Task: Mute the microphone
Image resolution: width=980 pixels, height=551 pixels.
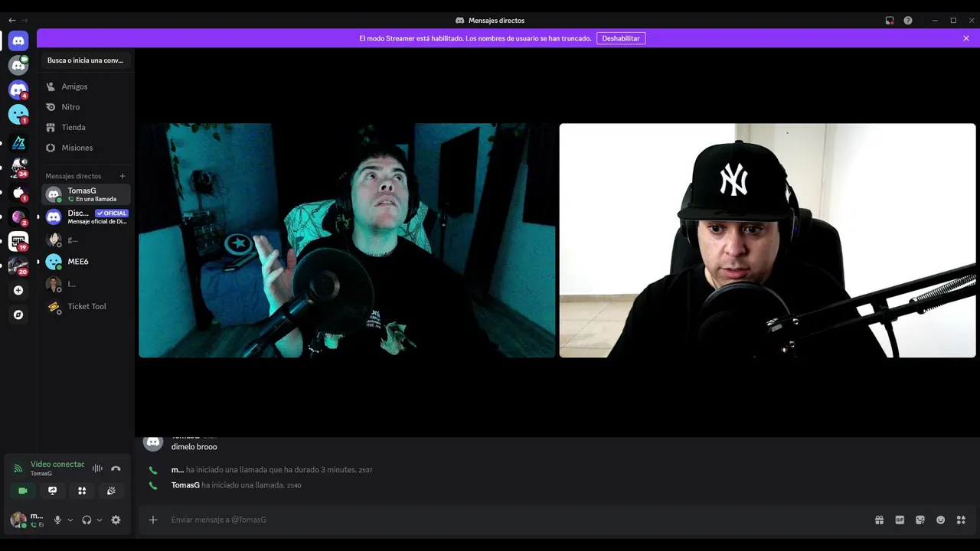Action: tap(57, 520)
